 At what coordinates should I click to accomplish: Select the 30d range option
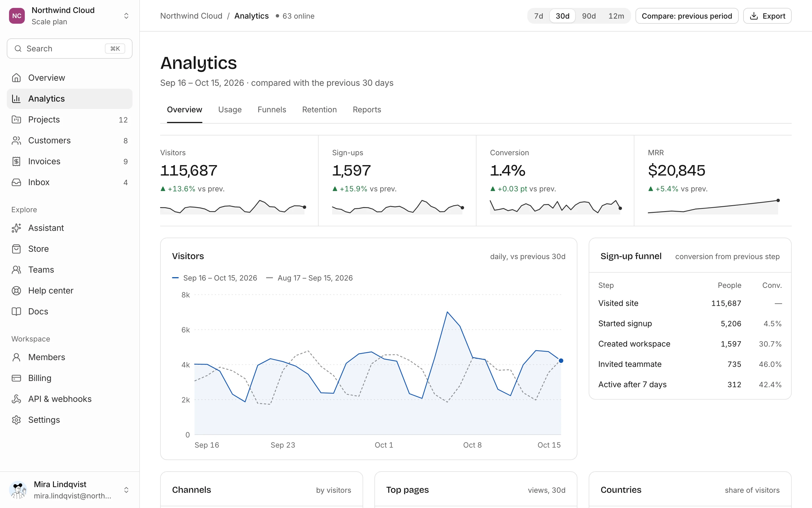click(562, 16)
